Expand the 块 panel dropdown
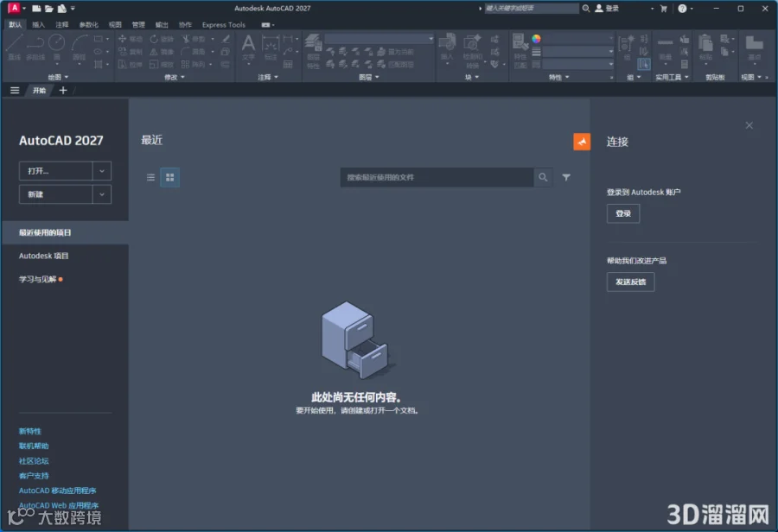778x532 pixels. (x=472, y=77)
